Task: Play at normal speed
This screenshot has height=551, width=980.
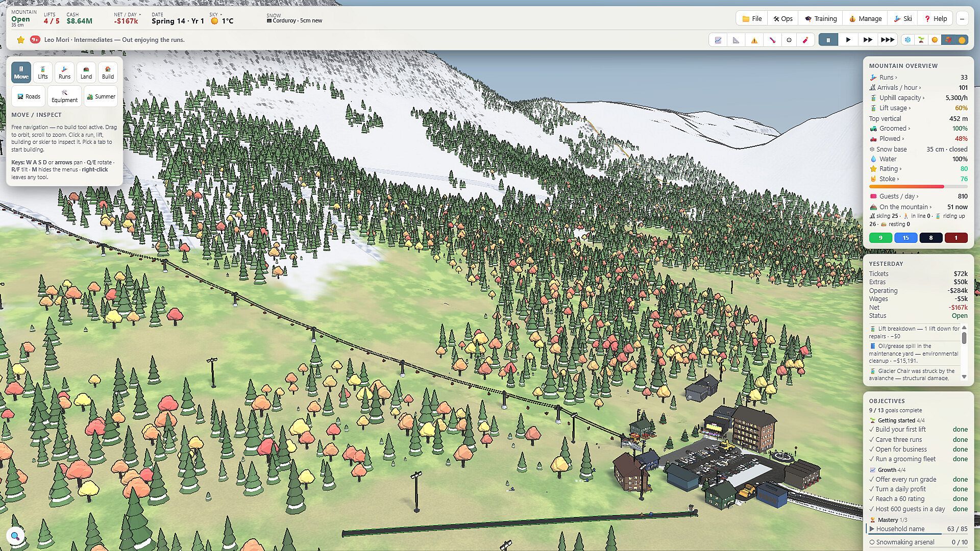Action: (848, 40)
